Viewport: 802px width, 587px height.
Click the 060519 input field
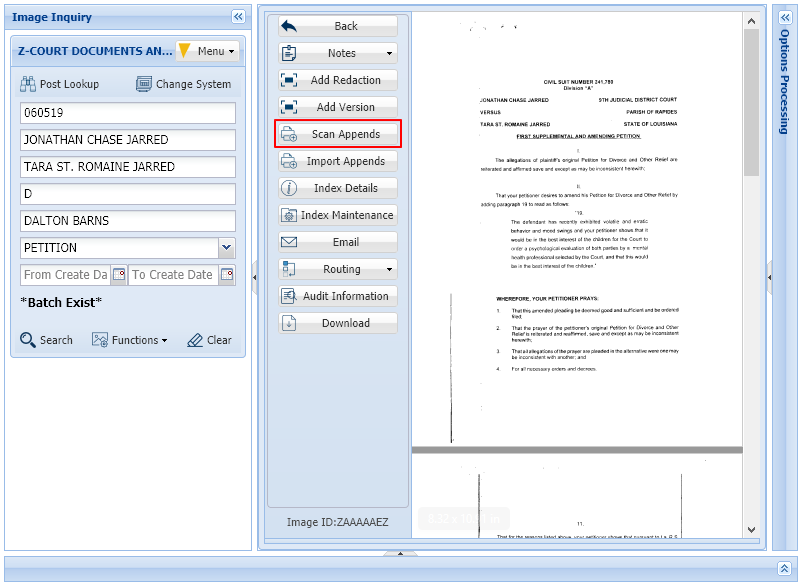coord(128,112)
